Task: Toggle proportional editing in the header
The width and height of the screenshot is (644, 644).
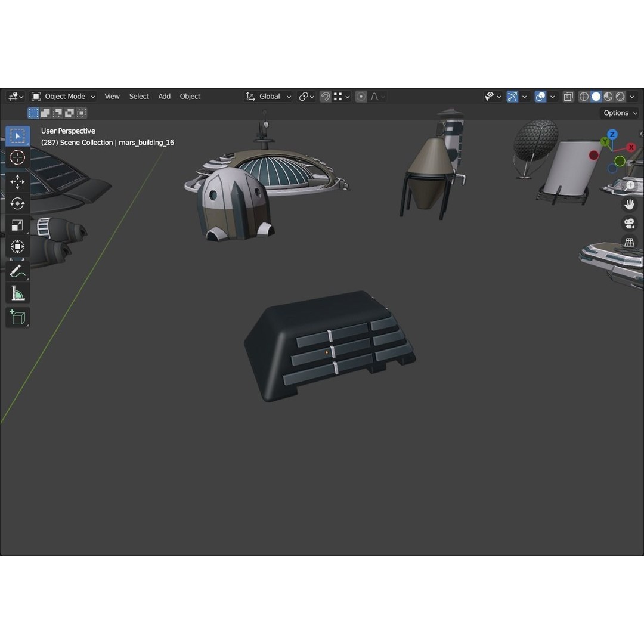Action: click(x=360, y=96)
